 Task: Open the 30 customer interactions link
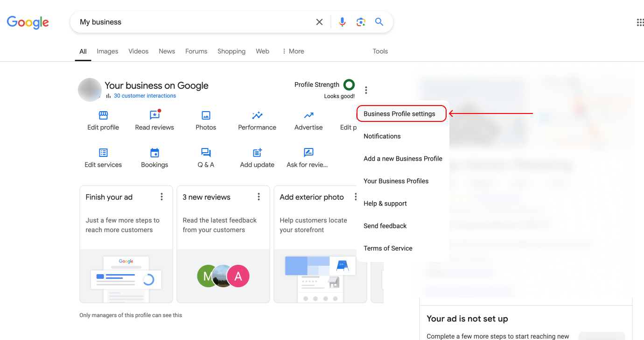(145, 96)
